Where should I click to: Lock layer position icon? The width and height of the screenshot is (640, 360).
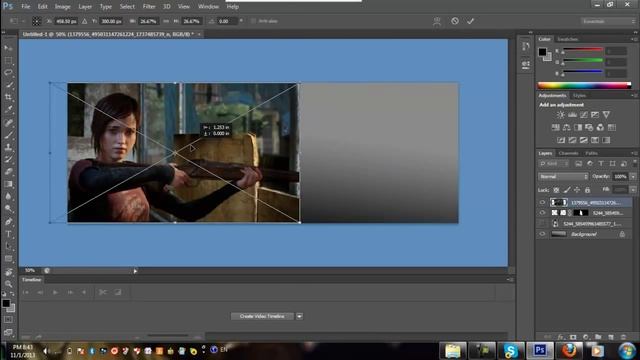point(577,190)
